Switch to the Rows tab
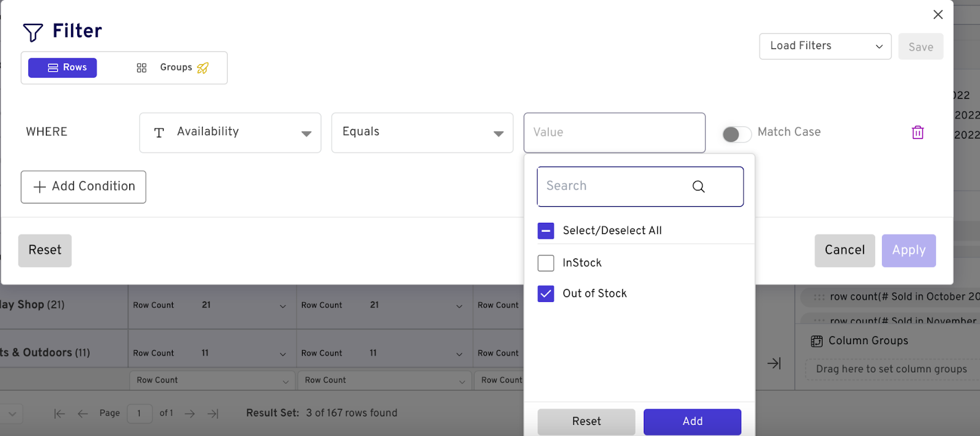 [x=62, y=67]
